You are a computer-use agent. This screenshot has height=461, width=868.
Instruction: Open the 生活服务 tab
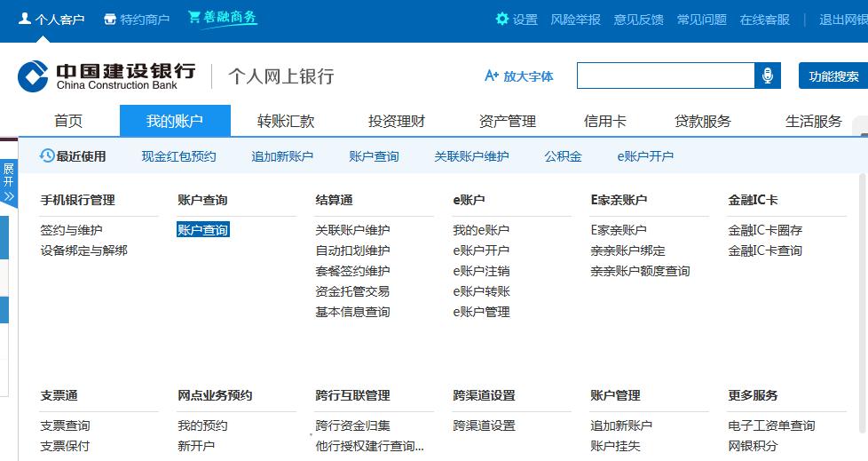pyautogui.click(x=813, y=121)
